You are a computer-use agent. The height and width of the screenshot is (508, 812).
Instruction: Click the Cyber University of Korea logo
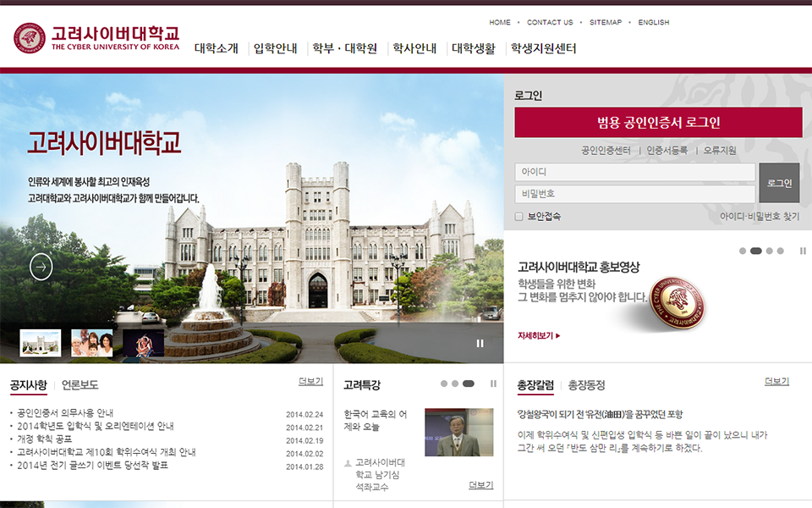click(96, 38)
